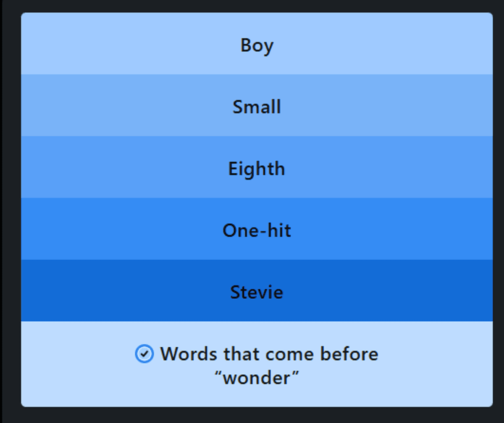Click the word 'Words' beside the checkmark
The width and height of the screenshot is (504, 423).
[189, 354]
